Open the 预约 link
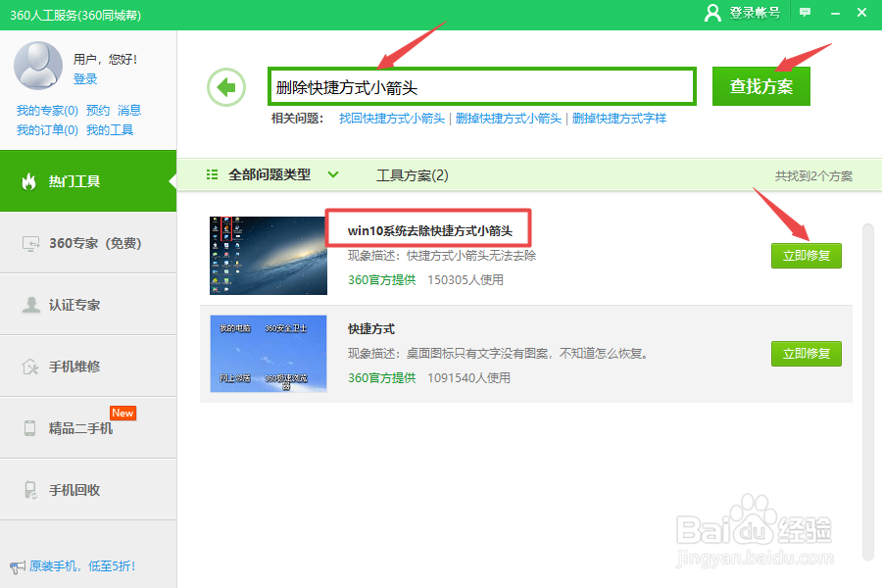This screenshot has width=882, height=588. [98, 111]
